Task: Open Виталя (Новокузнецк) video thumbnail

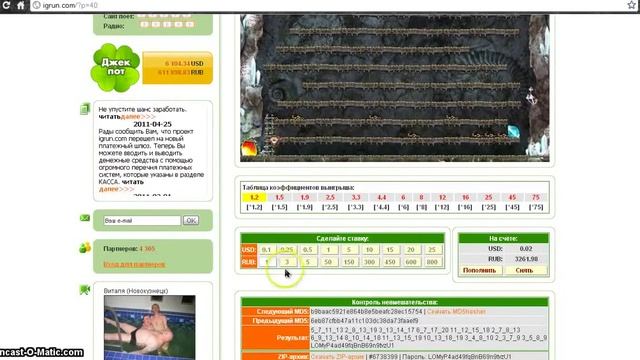Action: (149, 327)
